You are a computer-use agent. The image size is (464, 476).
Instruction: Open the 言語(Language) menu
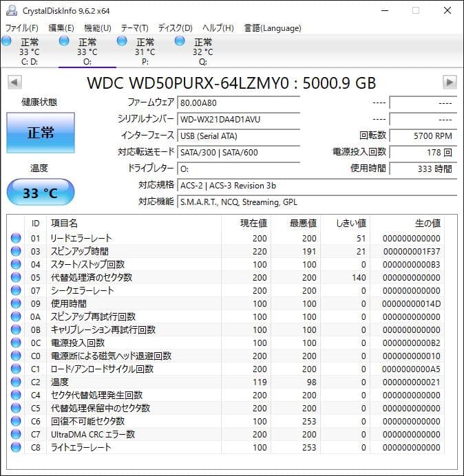pyautogui.click(x=273, y=28)
